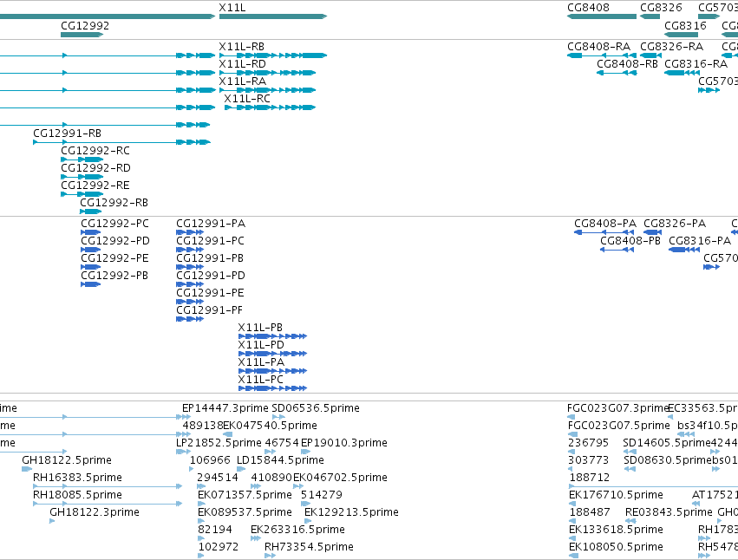Open the EK071357.5prime EST label
The height and width of the screenshot is (560, 738).
[245, 496]
